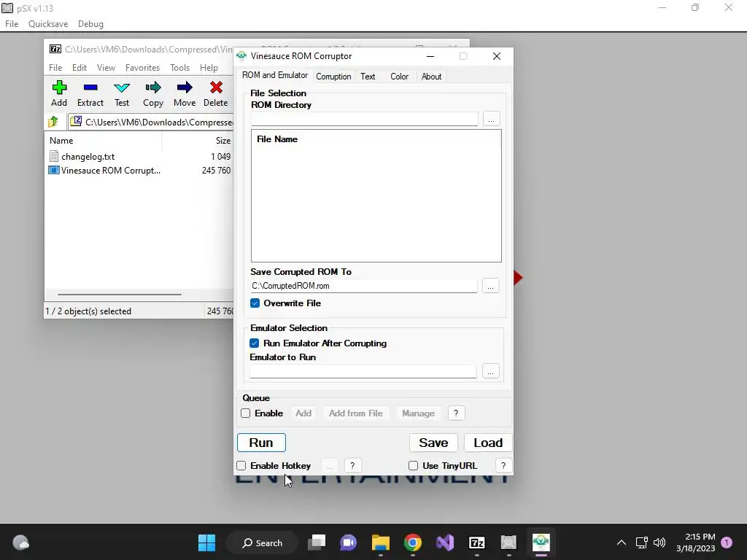Open Use TinyURL help question button
Image resolution: width=747 pixels, height=560 pixels.
(503, 466)
